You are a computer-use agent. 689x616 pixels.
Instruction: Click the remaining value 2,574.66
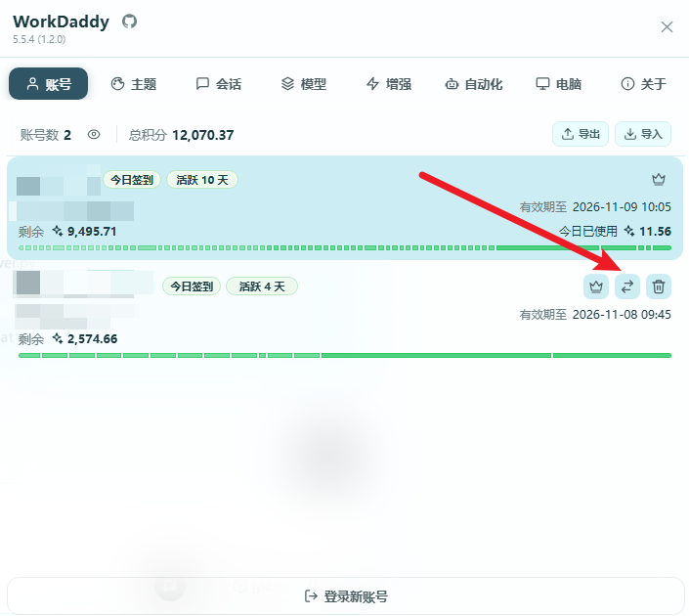point(92,339)
